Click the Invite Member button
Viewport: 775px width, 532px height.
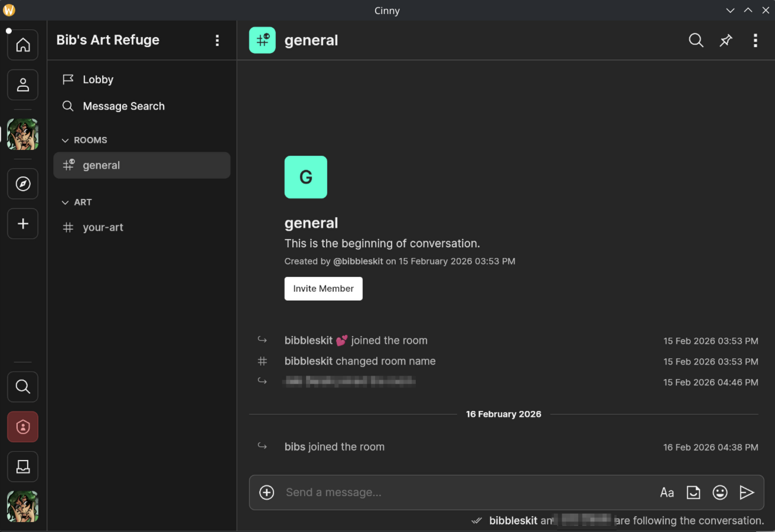pos(323,289)
